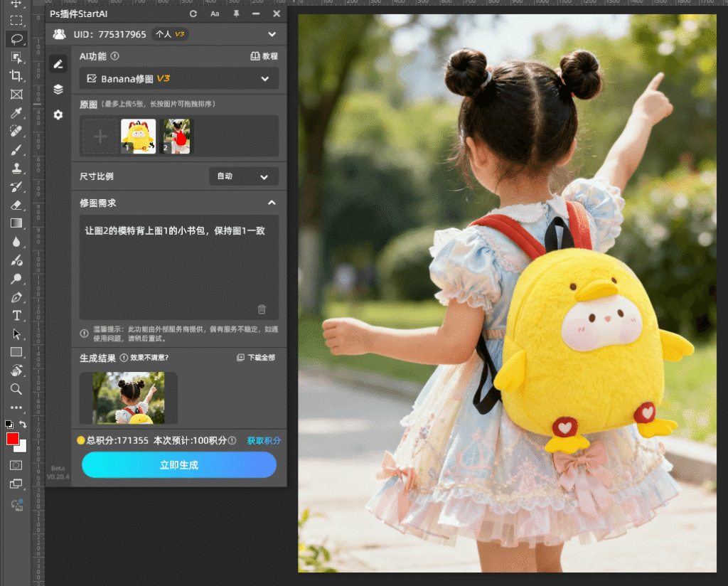728x586 pixels.
Task: Switch to the edit tab in plugin sidebar
Action: coord(58,64)
